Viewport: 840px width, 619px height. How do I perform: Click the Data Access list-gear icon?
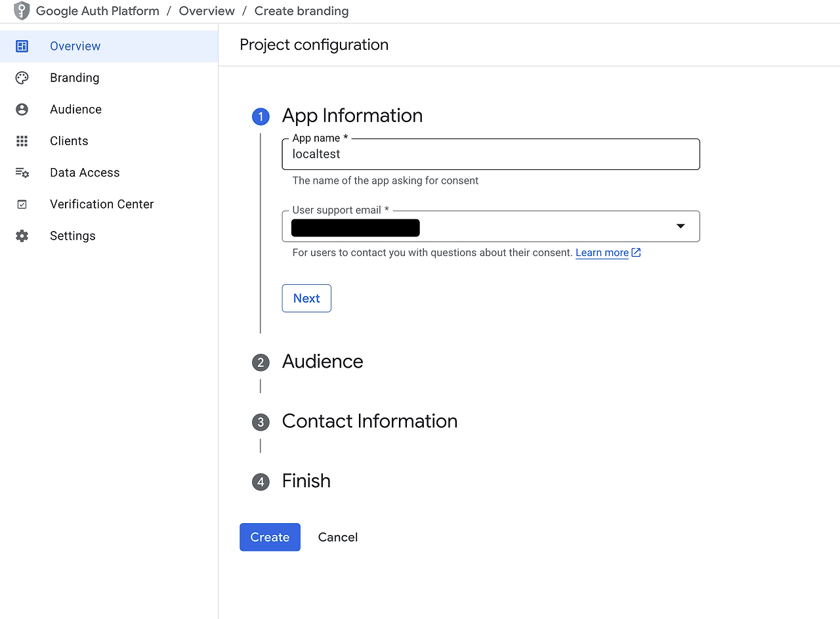point(22,173)
